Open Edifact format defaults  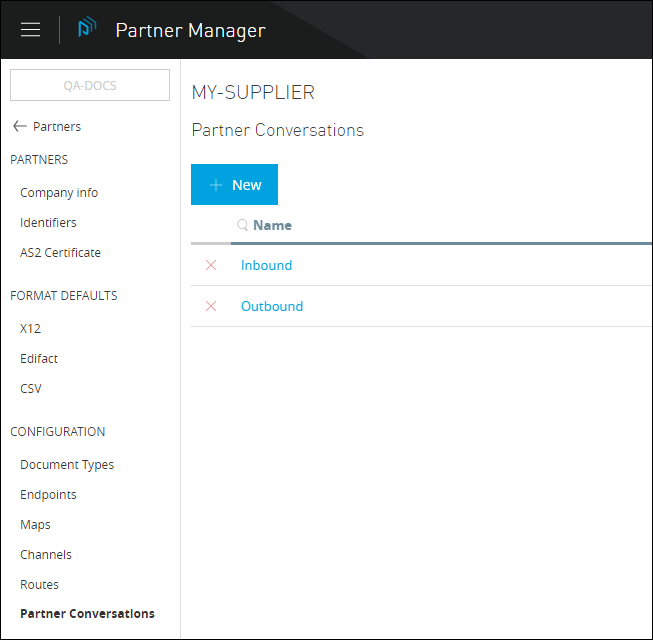39,359
